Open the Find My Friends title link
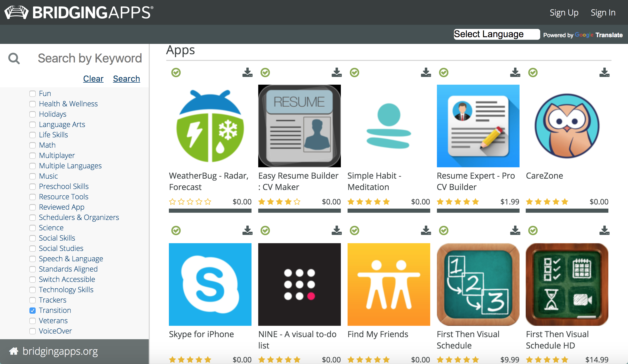628x364 pixels. coord(378,334)
